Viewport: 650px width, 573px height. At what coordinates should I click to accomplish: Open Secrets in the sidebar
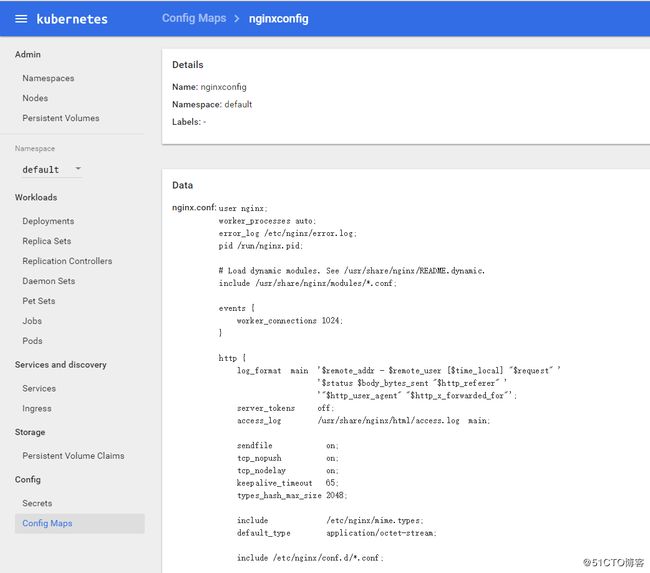[x=37, y=503]
